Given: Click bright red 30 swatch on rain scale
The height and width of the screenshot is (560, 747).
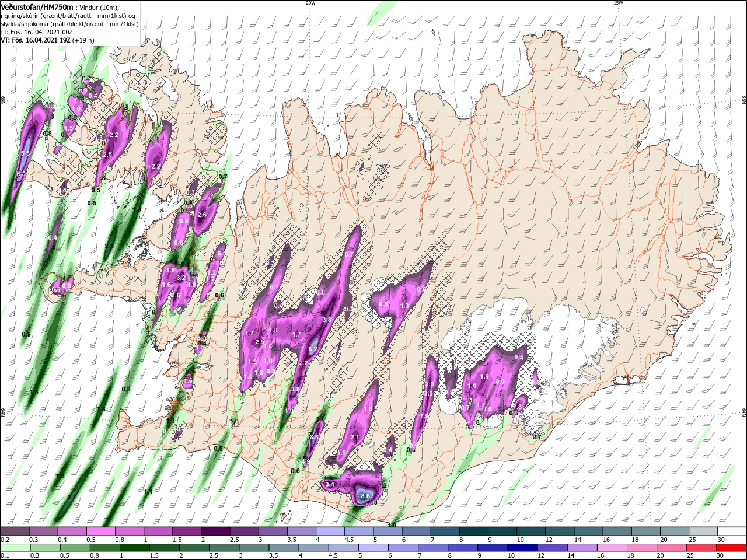Looking at the screenshot, I should pyautogui.click(x=731, y=548).
